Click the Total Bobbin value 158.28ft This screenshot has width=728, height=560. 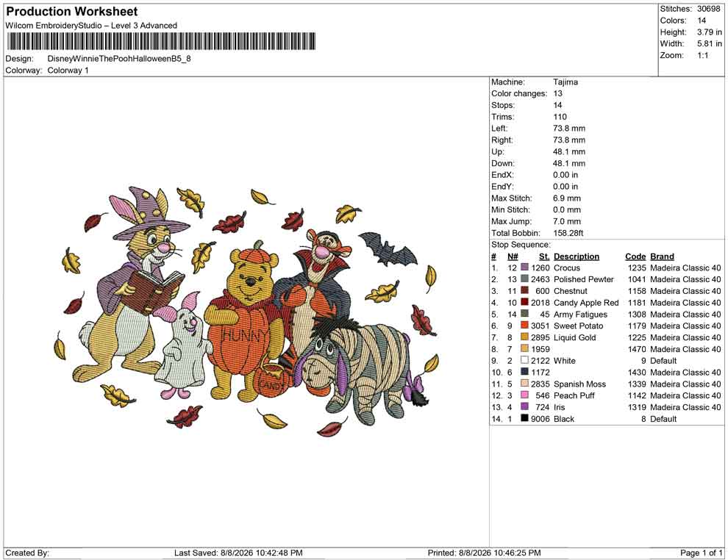[568, 233]
